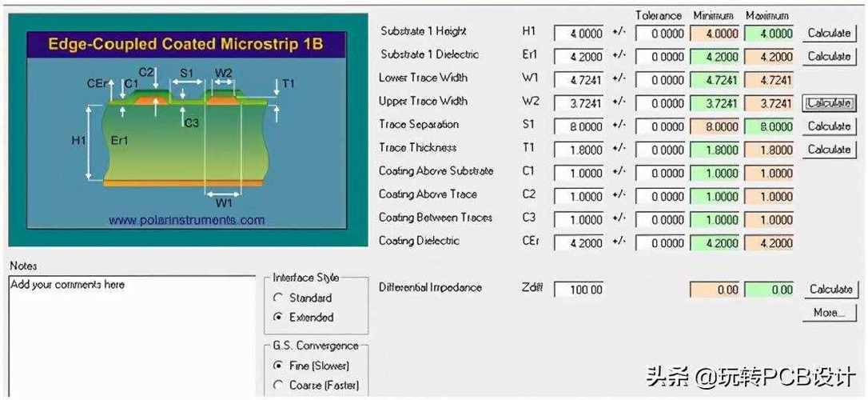Click the Differential Impedance minimum result 0.00
This screenshot has width=868, height=400.
point(715,290)
